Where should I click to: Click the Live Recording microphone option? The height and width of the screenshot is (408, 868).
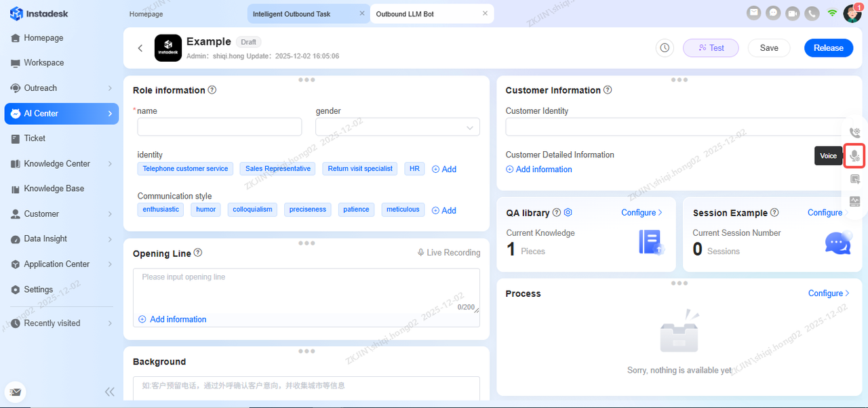tap(448, 253)
